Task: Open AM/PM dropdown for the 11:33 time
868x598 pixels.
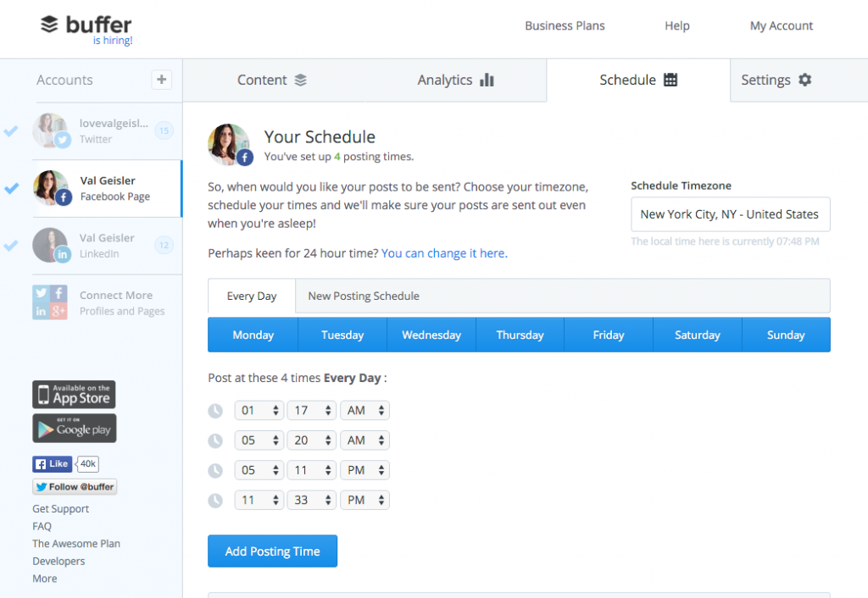Action: click(x=364, y=500)
